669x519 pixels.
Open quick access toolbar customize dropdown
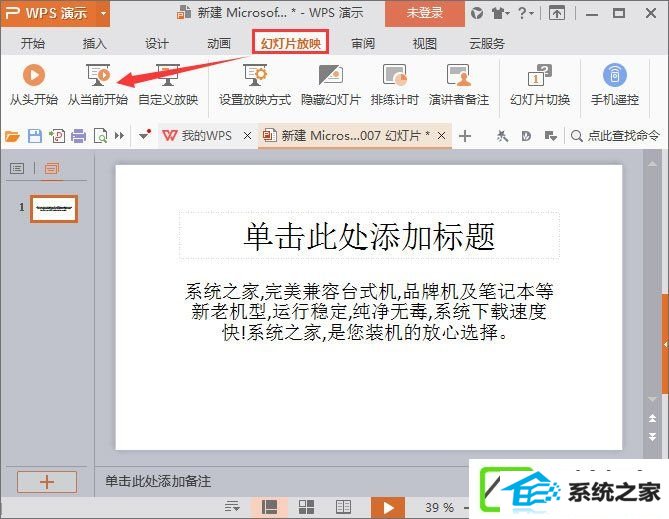pos(145,135)
